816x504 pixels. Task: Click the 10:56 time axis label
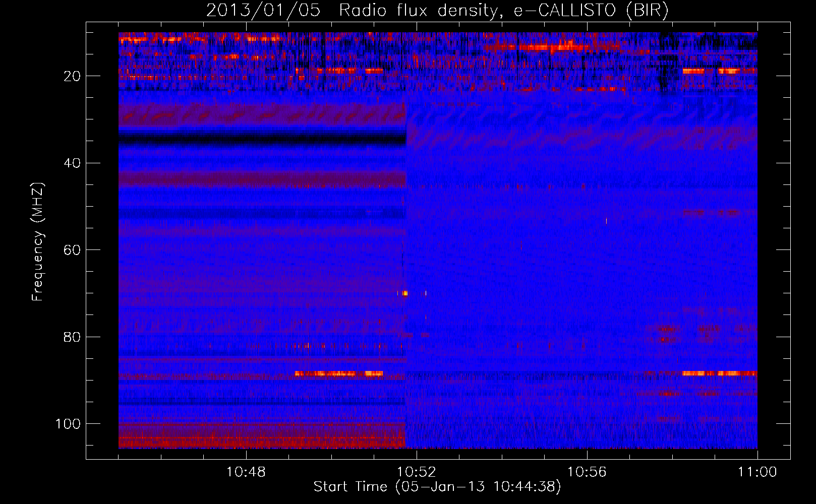587,472
